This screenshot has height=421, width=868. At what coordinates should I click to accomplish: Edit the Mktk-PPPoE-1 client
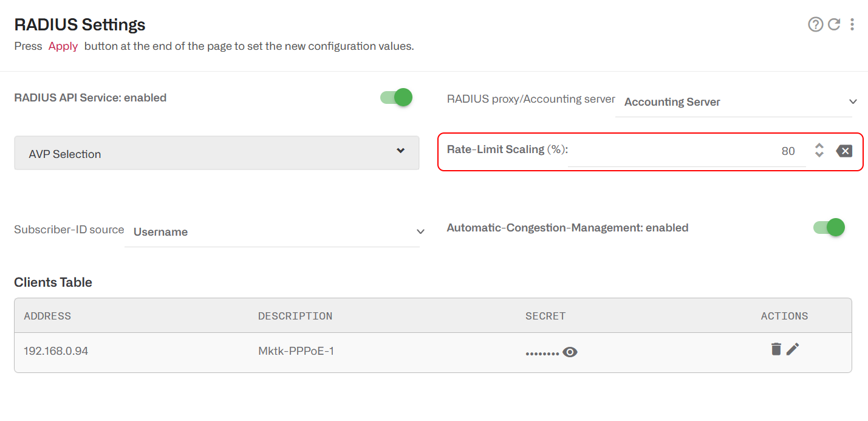[793, 349]
